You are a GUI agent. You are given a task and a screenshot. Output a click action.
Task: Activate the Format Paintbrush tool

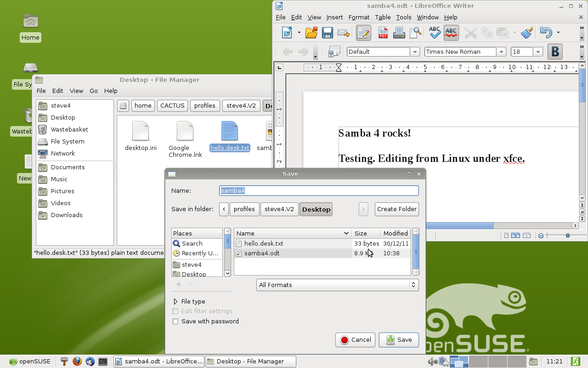[x=526, y=33]
